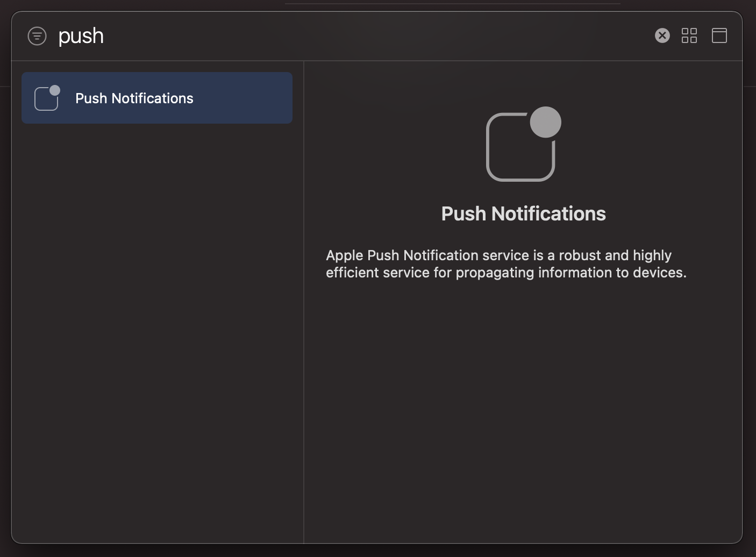
Task: Click the "Push Notifications" detail heading
Action: [523, 213]
